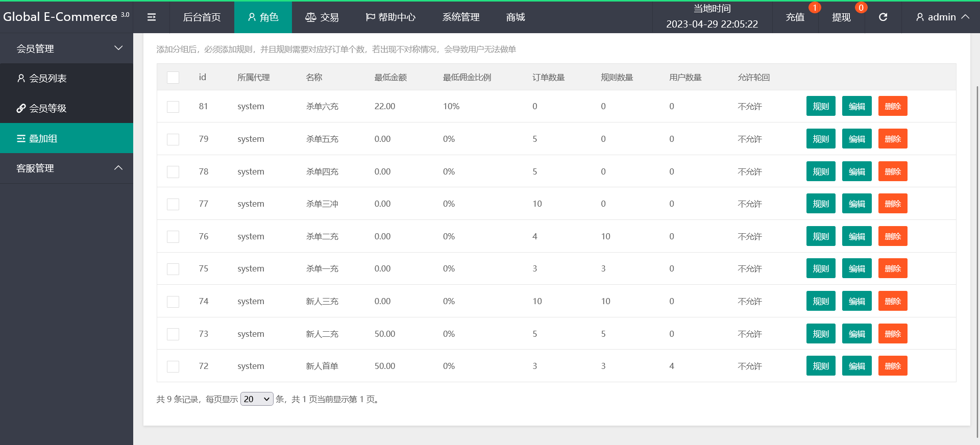Open the admin user menu

(942, 17)
